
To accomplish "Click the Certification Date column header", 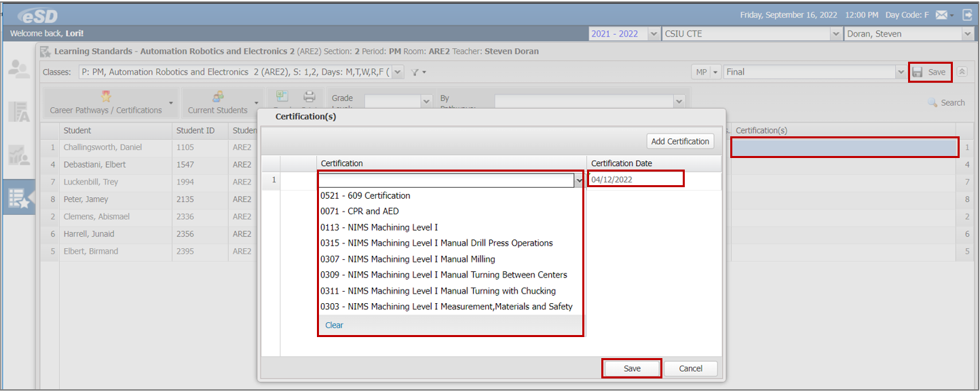I will (654, 163).
